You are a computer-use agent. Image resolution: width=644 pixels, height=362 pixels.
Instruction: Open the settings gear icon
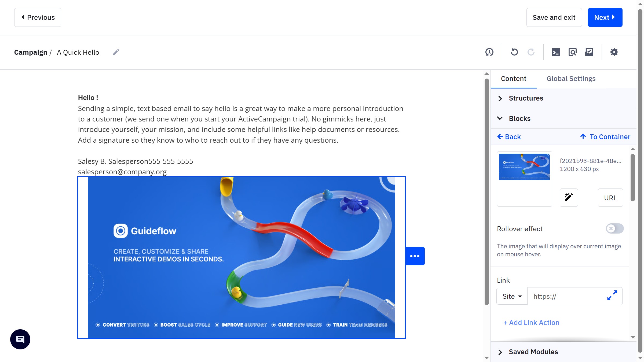pos(614,52)
